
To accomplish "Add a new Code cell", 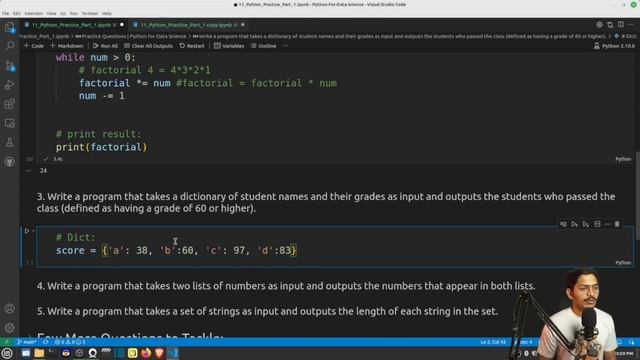I will pyautogui.click(x=34, y=46).
